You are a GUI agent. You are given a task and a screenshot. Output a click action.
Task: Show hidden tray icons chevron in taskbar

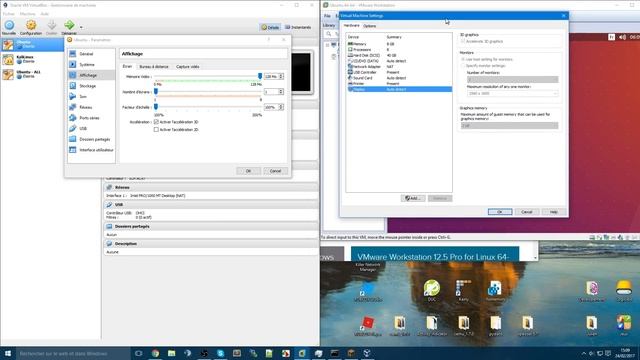click(x=584, y=353)
